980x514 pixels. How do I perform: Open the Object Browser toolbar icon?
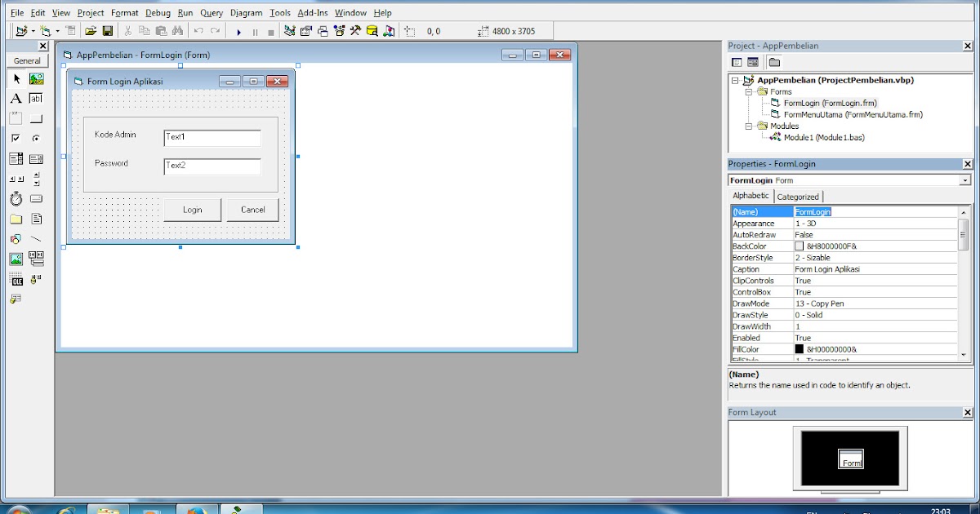(338, 30)
